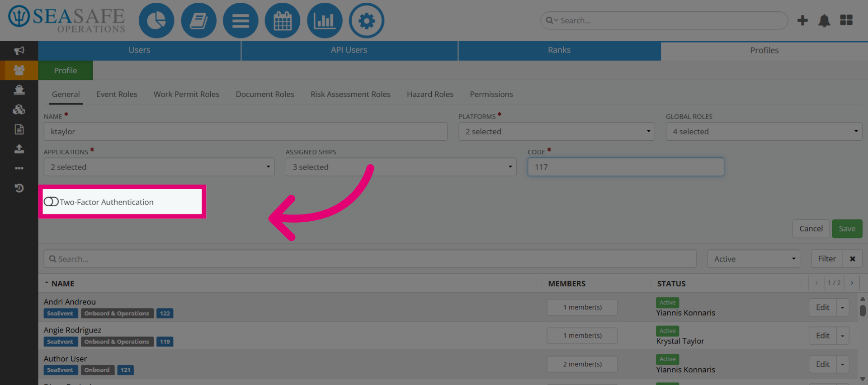Click the Filter button
This screenshot has width=868, height=385.
coord(827,259)
